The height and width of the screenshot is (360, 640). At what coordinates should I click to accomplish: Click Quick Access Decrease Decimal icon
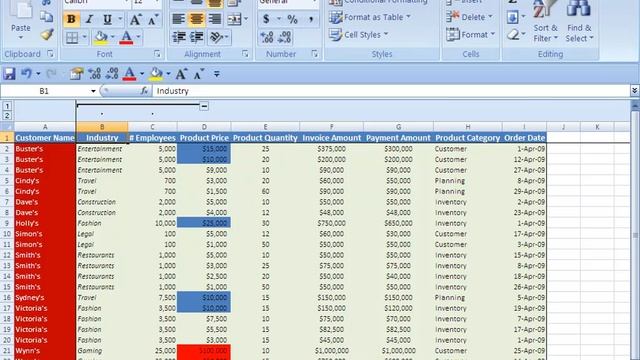point(112,74)
